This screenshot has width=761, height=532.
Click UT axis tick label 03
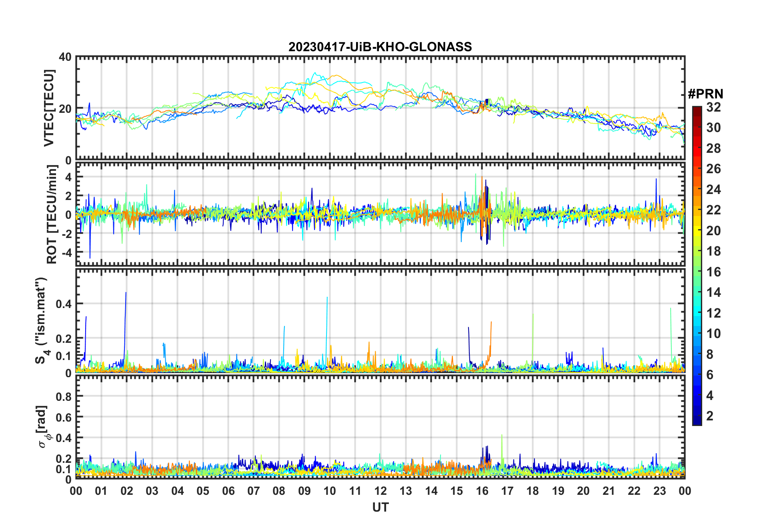tap(152, 491)
